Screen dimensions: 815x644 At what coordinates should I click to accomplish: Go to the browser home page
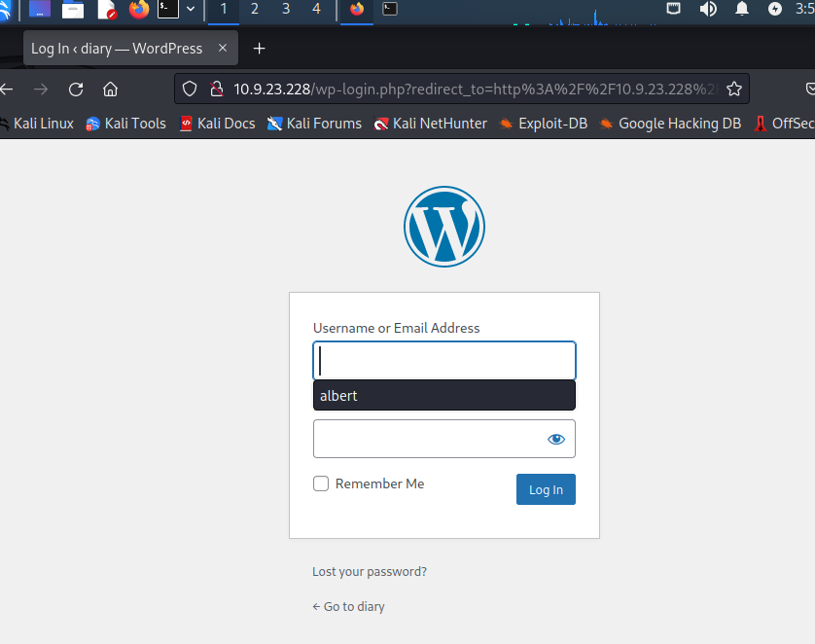(x=110, y=89)
